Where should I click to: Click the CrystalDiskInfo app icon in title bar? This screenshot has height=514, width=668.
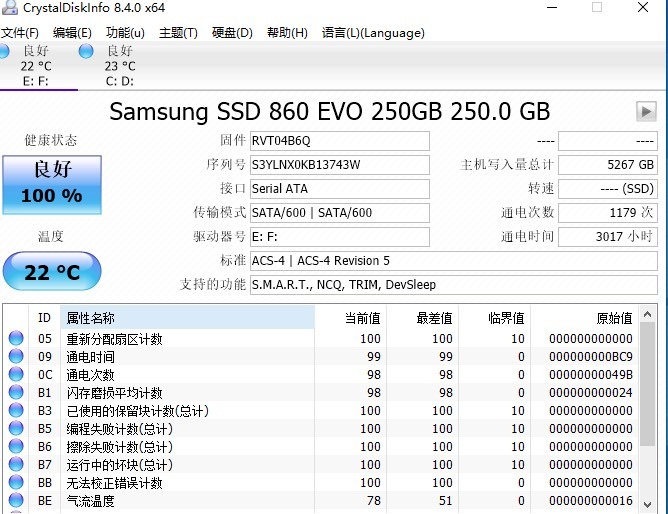tap(9, 7)
